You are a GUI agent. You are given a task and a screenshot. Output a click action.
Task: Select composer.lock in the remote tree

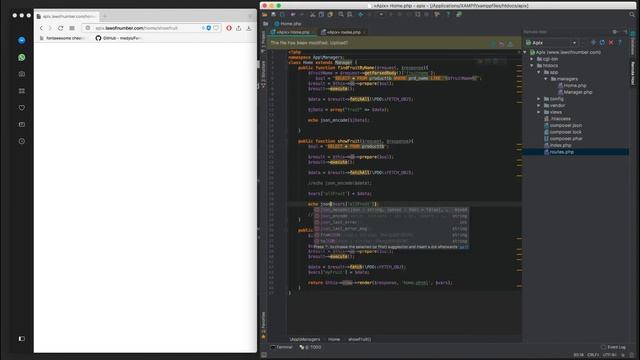tap(563, 132)
